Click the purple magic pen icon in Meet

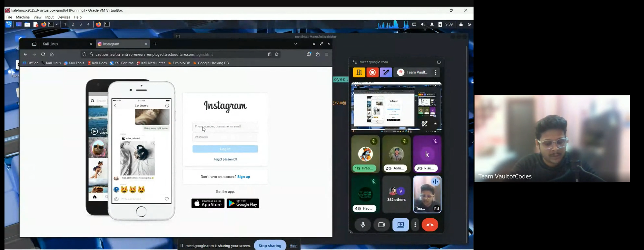coord(386,72)
